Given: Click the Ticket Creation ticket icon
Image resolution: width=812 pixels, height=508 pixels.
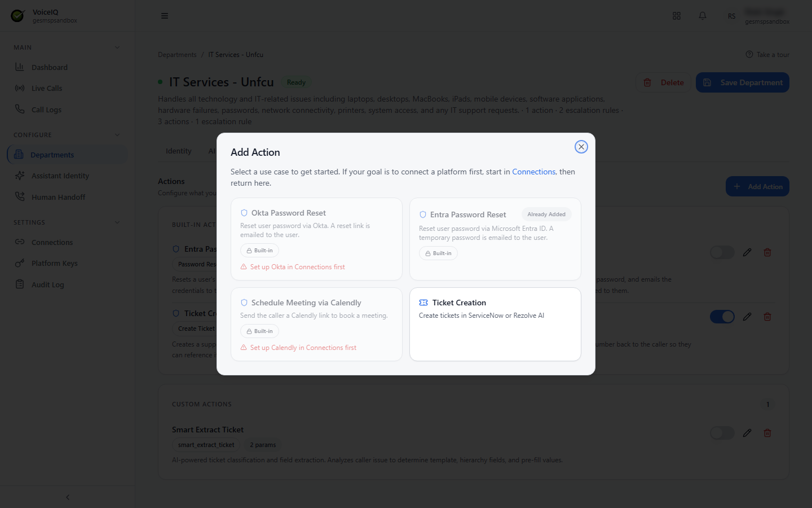Looking at the screenshot, I should point(423,303).
